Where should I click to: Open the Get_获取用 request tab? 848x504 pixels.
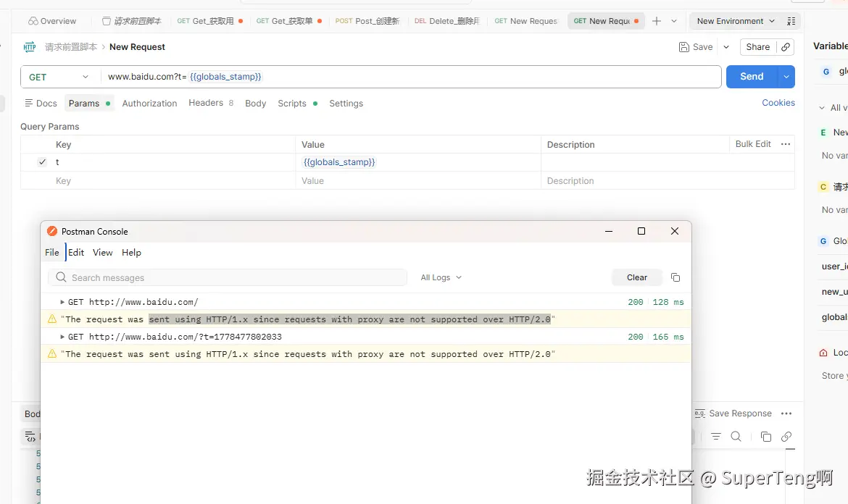(210, 21)
